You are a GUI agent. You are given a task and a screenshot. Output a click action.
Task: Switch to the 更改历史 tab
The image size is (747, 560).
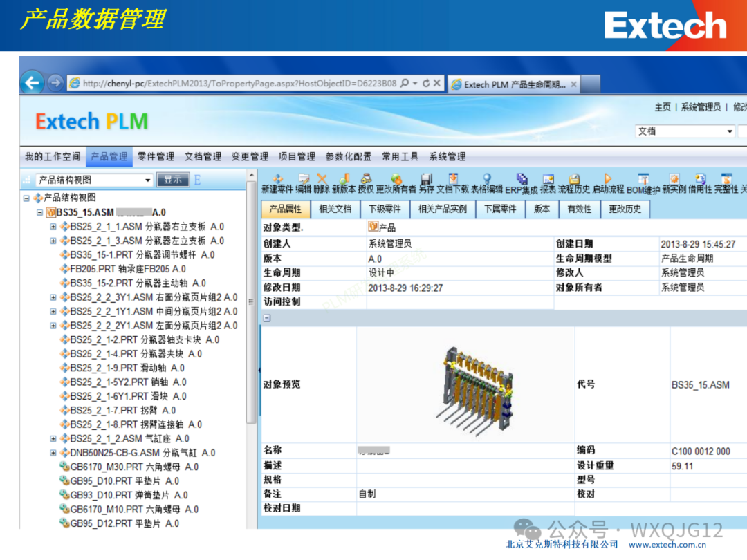pyautogui.click(x=625, y=209)
